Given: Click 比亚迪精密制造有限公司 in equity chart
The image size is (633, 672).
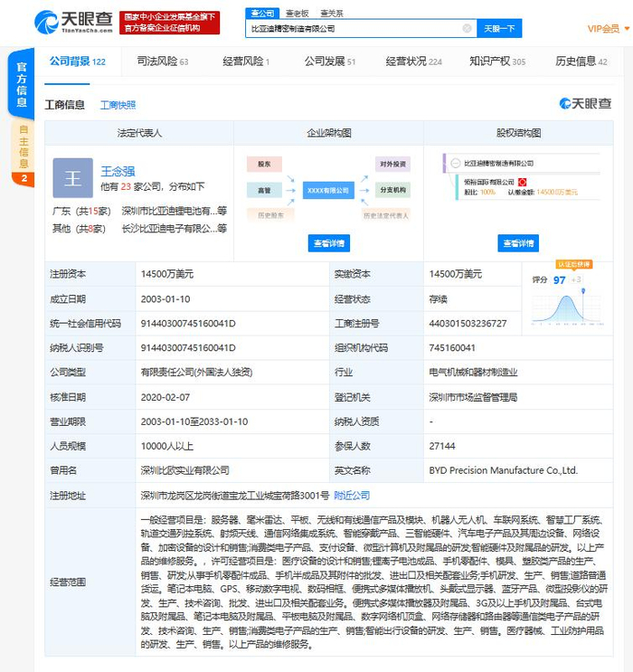Looking at the screenshot, I should point(499,164).
